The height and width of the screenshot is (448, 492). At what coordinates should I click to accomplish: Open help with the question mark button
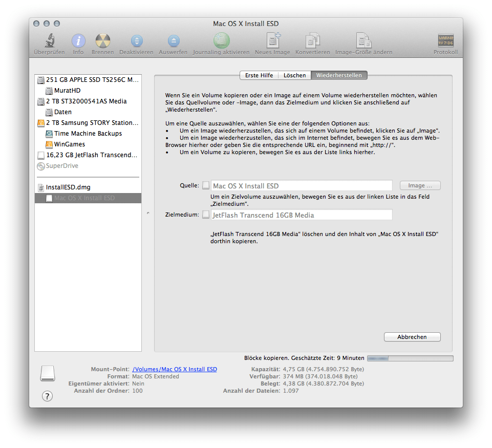pyautogui.click(x=48, y=396)
